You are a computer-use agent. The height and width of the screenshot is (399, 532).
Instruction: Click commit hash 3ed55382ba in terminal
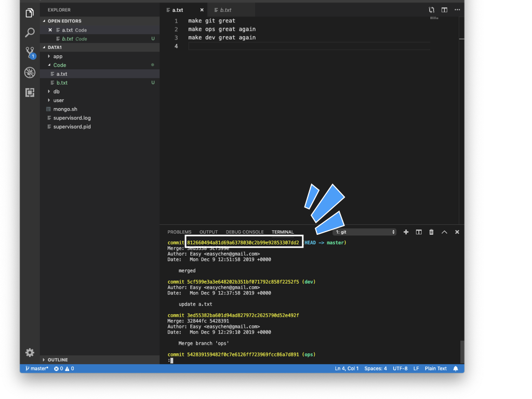click(243, 315)
